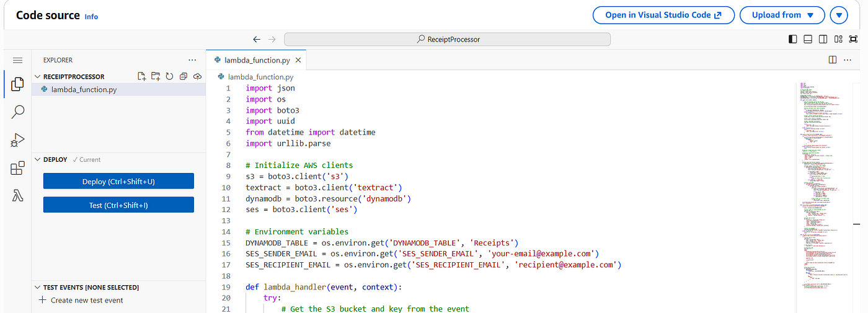Click Open in Visual Studio Code button
Image resolution: width=868 pixels, height=313 pixels.
pos(663,15)
